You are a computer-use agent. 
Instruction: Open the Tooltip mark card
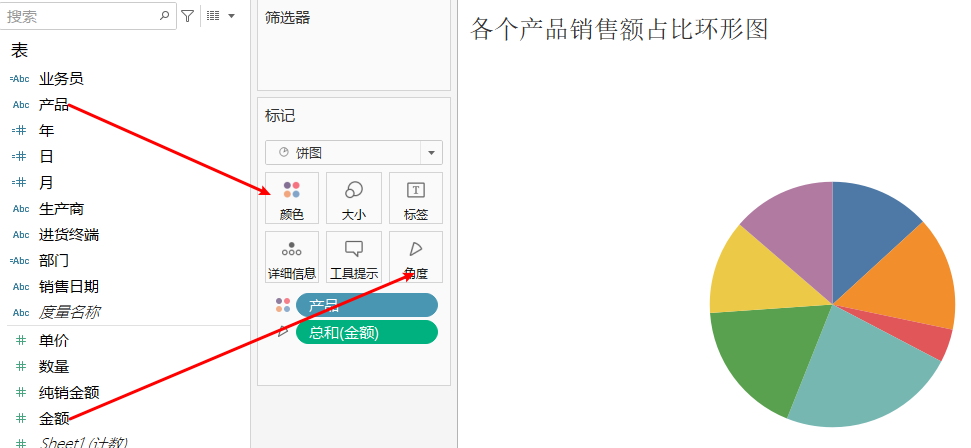coord(354,258)
